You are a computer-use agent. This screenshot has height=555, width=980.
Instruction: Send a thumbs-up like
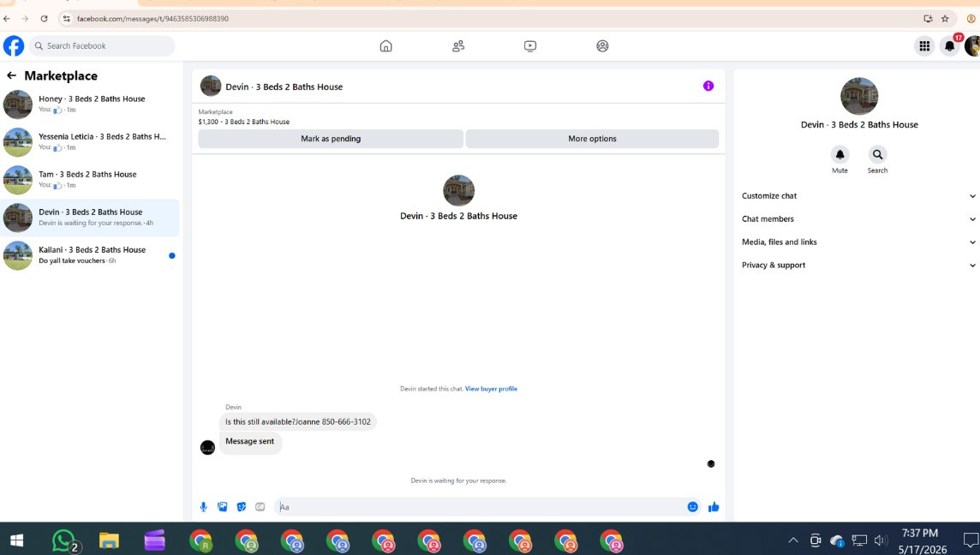pyautogui.click(x=714, y=507)
